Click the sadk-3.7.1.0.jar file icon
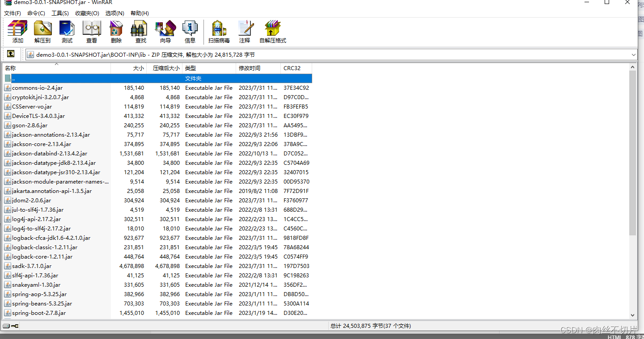Screen dimensions: 644x339 (8, 266)
